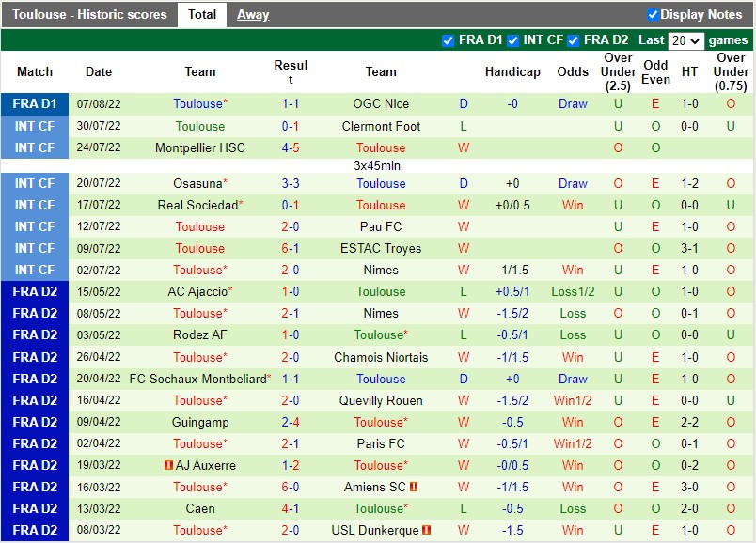Click the 4-5 result against Montpellier HSC

[291, 147]
